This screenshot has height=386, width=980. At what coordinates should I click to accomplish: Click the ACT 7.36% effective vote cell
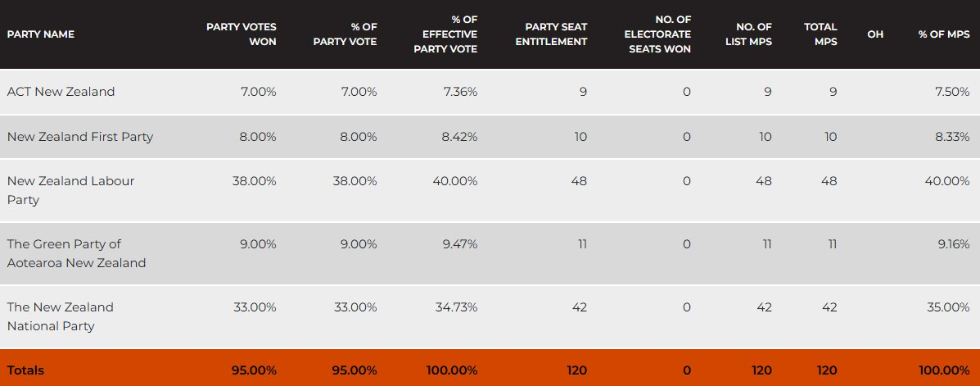[460, 92]
